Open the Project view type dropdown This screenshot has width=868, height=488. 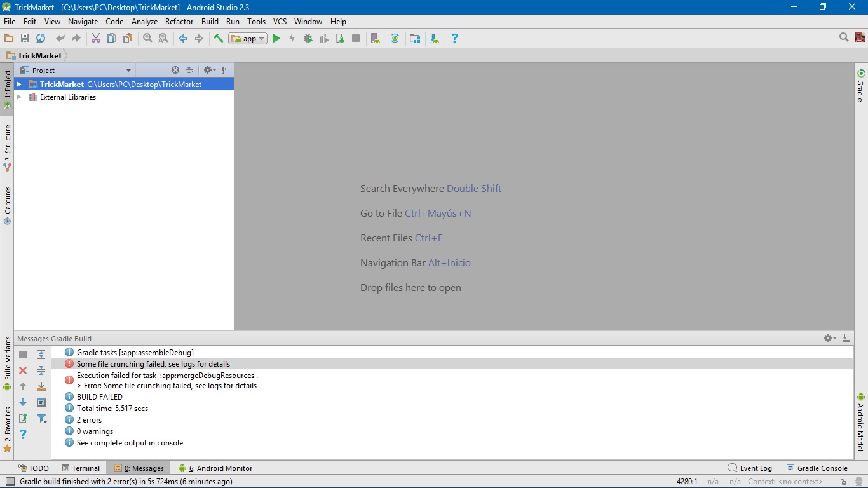pos(76,70)
